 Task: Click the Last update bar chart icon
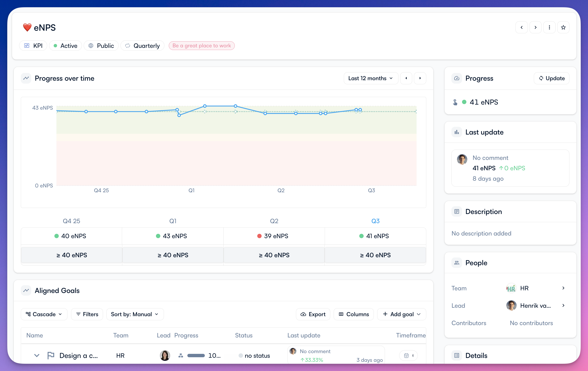(x=457, y=132)
